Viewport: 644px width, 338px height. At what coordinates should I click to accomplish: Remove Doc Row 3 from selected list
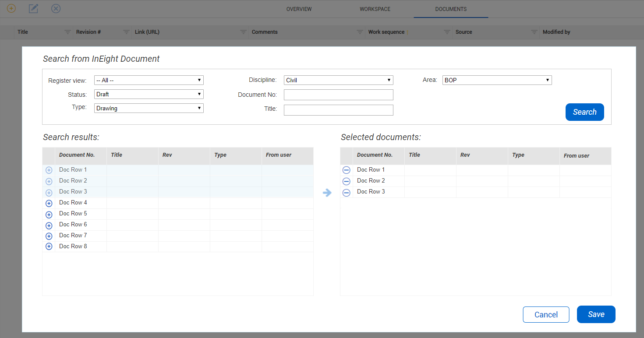[x=346, y=192]
